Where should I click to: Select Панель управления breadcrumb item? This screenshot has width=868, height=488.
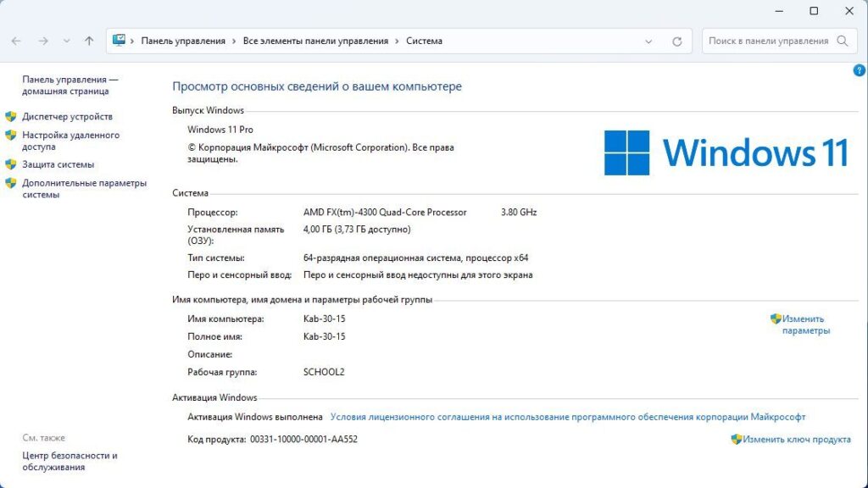click(183, 41)
